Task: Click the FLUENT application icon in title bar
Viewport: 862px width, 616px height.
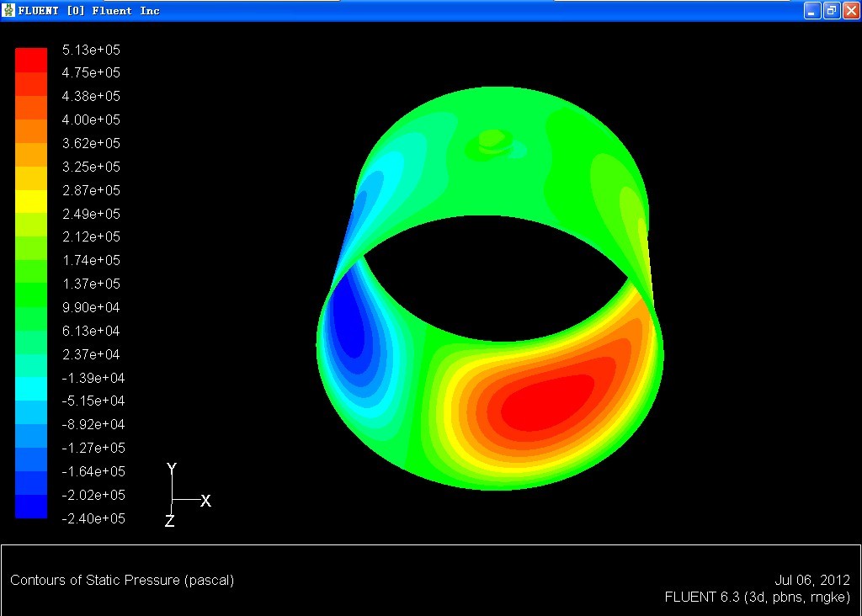Action: [9, 11]
